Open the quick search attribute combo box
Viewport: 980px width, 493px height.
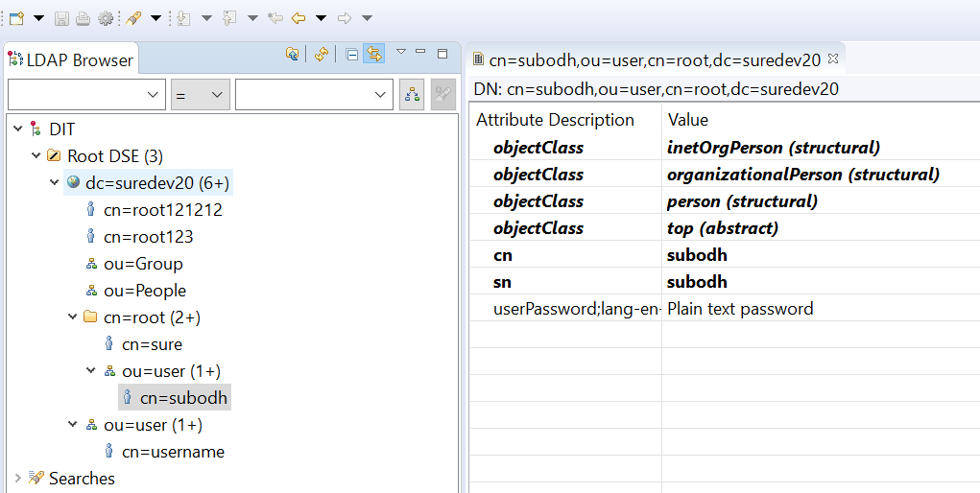click(87, 95)
